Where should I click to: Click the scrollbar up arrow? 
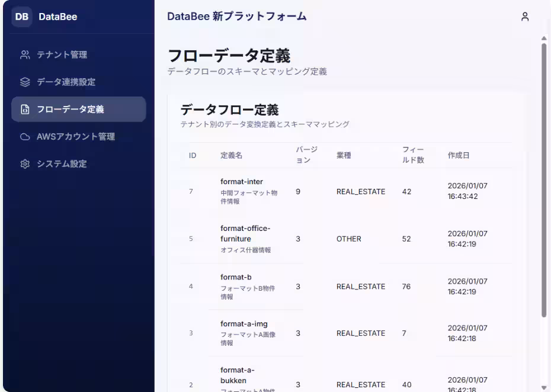pos(544,38)
